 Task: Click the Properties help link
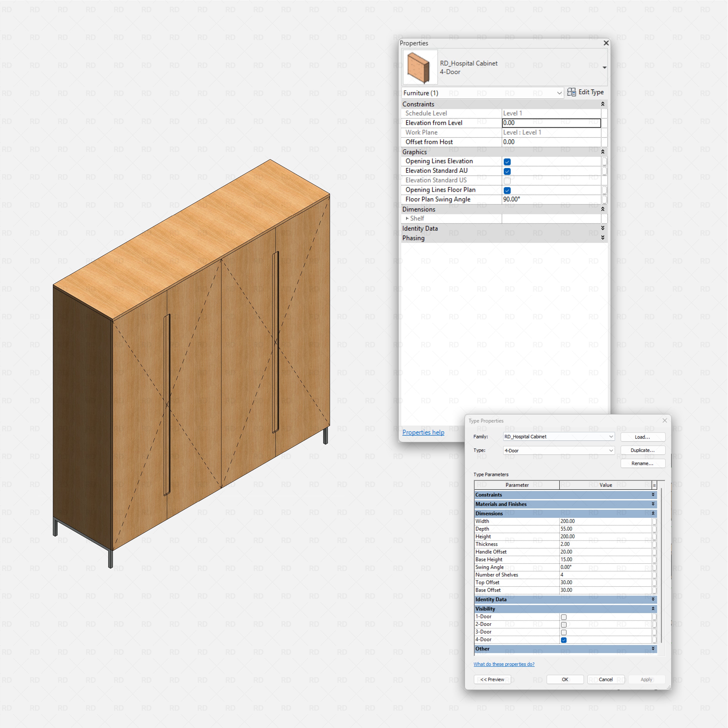423,432
